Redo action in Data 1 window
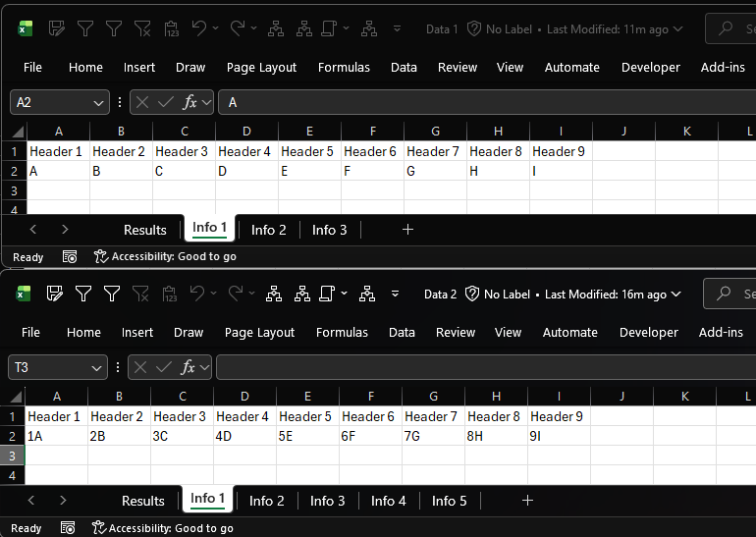Screen dimensions: 756x537 click(237, 28)
